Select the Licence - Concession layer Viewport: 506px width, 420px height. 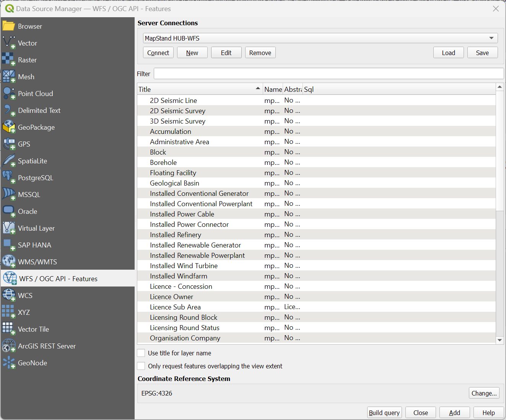pyautogui.click(x=316, y=286)
